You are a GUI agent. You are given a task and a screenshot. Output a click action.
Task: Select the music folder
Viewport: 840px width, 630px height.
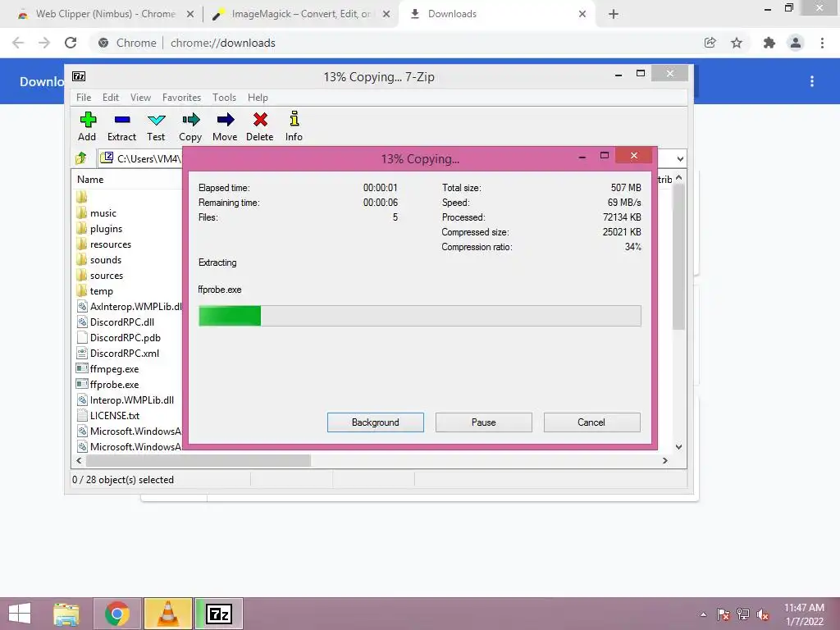103,213
